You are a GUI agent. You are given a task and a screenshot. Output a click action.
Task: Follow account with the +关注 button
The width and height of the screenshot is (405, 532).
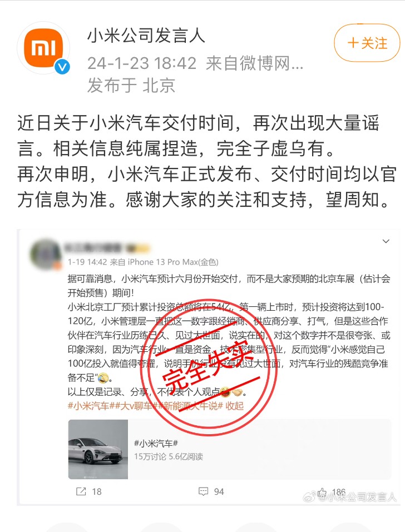(367, 43)
